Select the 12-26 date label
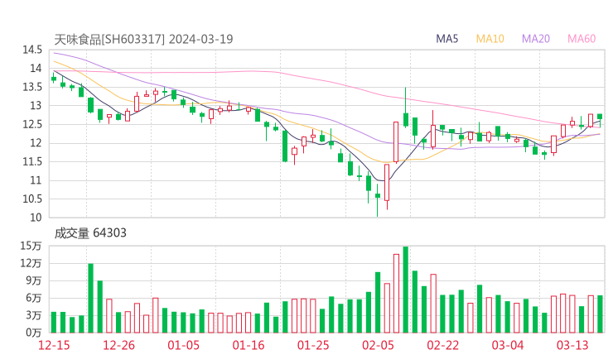 (118, 345)
